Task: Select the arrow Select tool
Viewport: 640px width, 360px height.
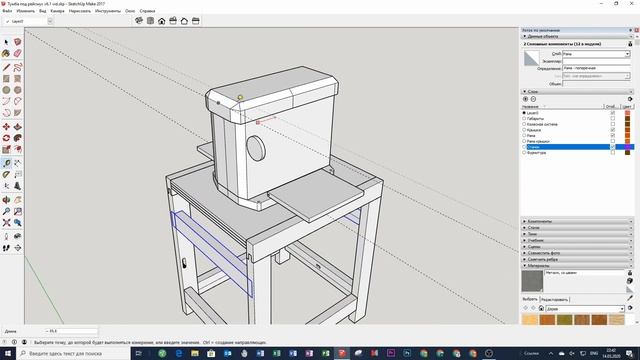Action: [6, 42]
